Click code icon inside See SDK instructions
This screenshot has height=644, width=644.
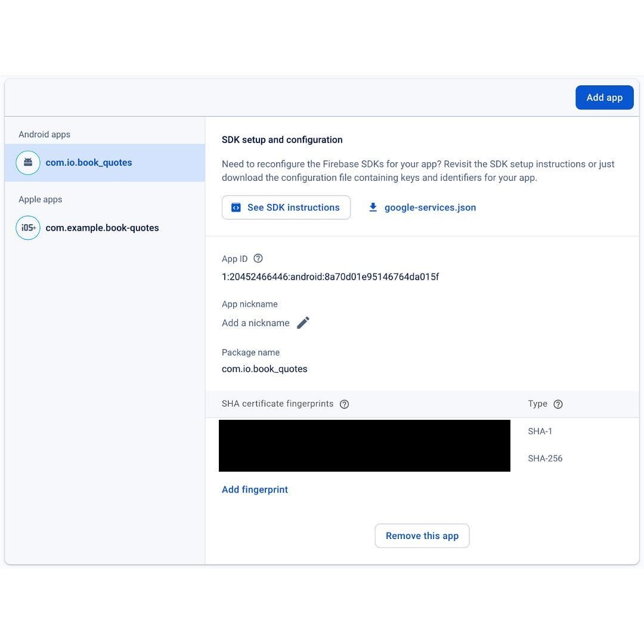(236, 208)
